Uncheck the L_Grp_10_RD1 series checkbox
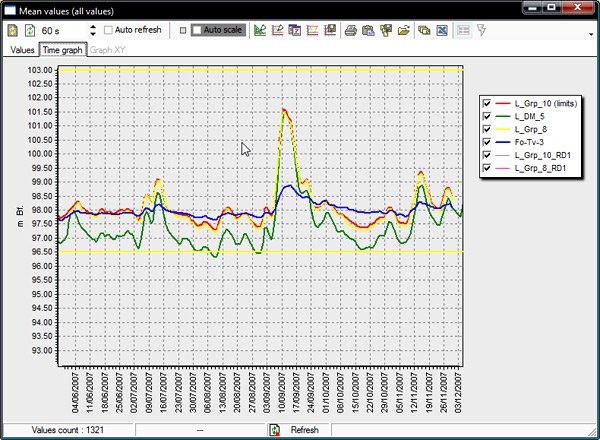Image resolution: width=600 pixels, height=440 pixels. point(487,155)
